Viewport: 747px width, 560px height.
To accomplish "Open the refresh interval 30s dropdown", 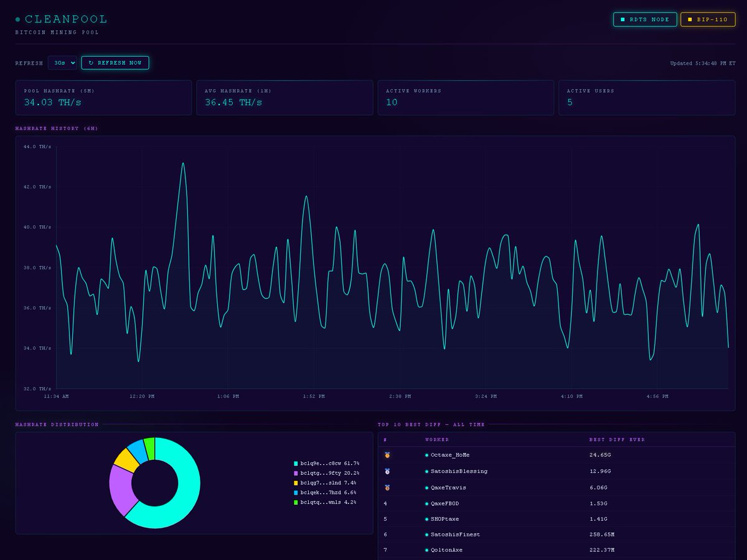I will pos(62,63).
